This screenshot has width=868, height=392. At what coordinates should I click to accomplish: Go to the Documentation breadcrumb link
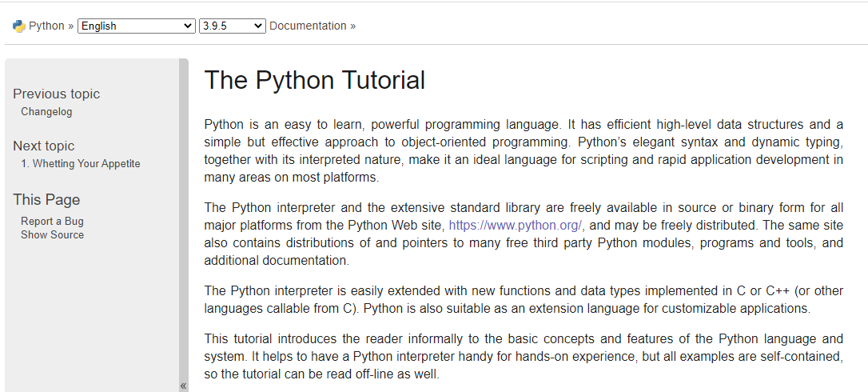308,26
